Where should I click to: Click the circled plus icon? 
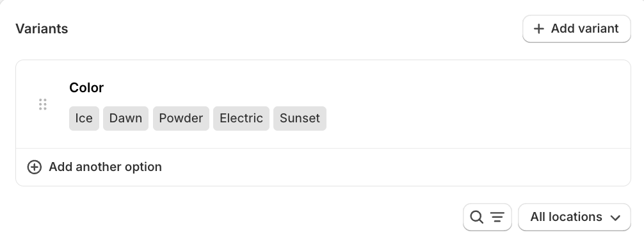point(35,167)
